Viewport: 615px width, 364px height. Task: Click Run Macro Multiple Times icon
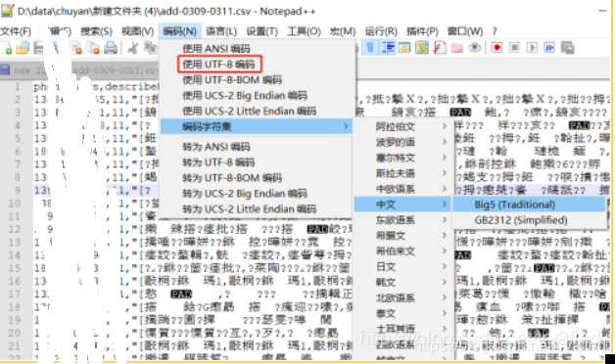pyautogui.click(x=549, y=48)
